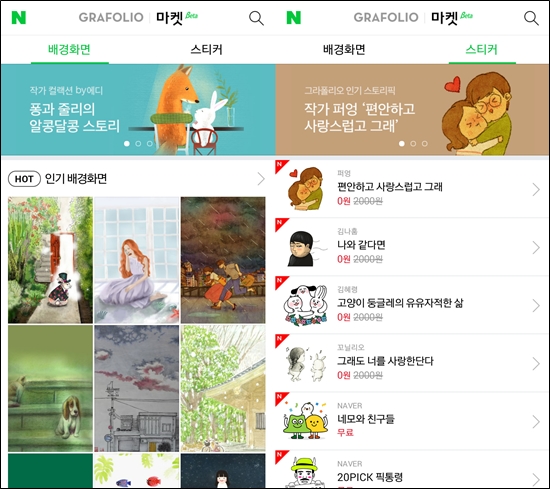Image resolution: width=550 pixels, height=489 pixels.
Task: Open search on the right screen header
Action: 531,18
